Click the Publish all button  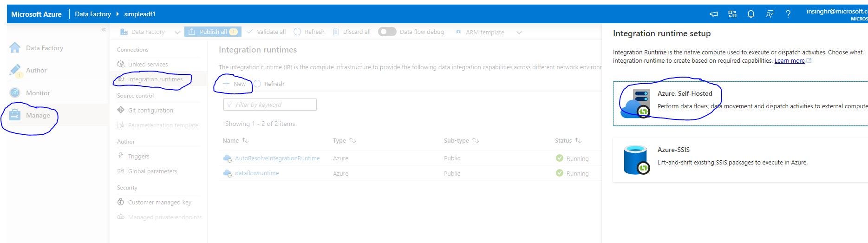pyautogui.click(x=213, y=32)
